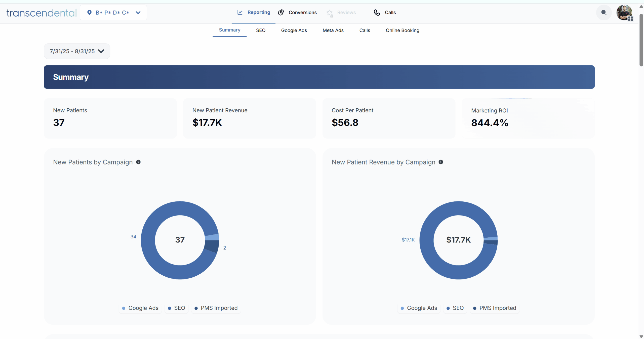Click the location pin icon
644x339 pixels.
point(89,12)
